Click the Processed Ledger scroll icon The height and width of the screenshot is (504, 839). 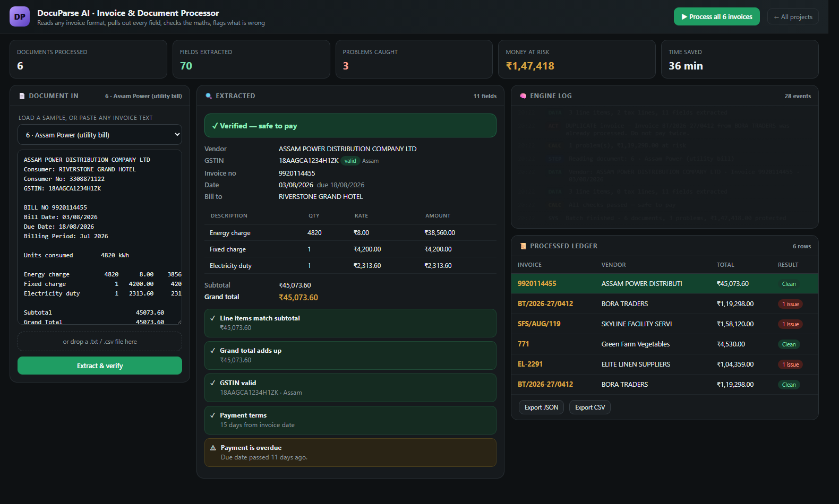pos(523,246)
